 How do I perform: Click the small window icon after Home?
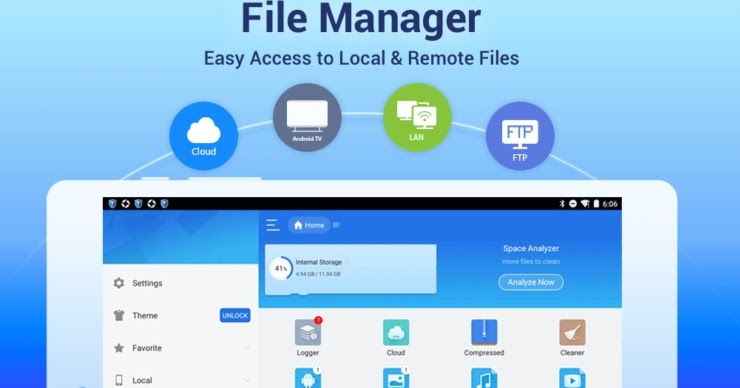[x=336, y=225]
